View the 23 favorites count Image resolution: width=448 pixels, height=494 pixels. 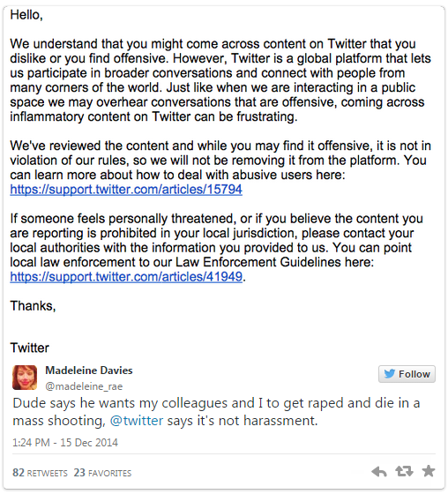click(102, 473)
